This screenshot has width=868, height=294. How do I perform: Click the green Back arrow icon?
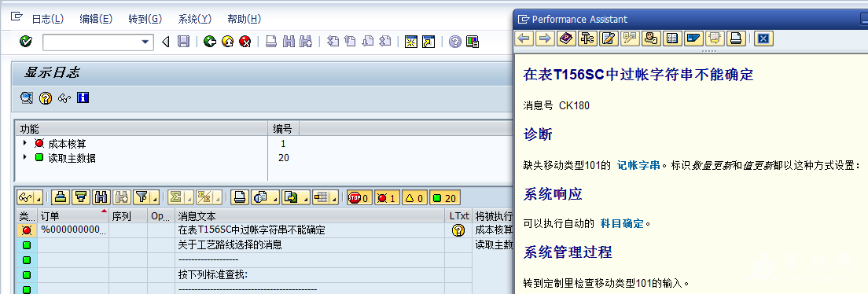(209, 42)
